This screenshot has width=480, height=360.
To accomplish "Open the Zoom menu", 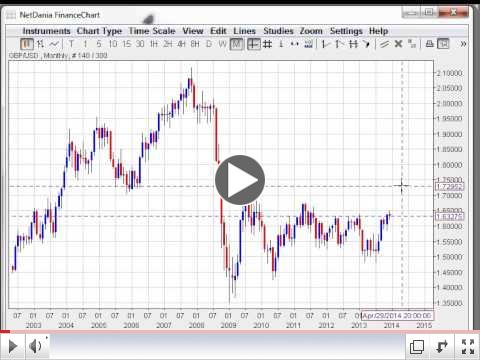I will tap(311, 31).
